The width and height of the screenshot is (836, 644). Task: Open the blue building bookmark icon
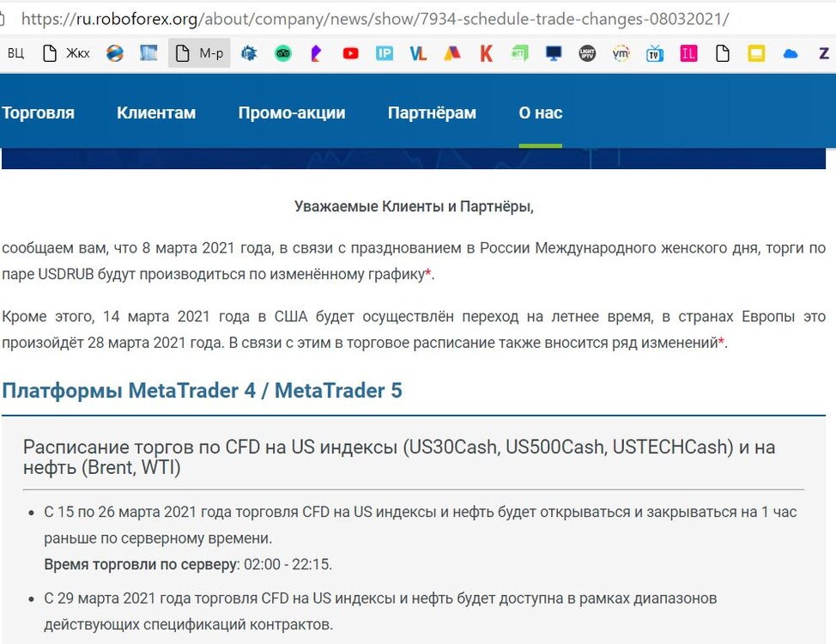click(148, 53)
